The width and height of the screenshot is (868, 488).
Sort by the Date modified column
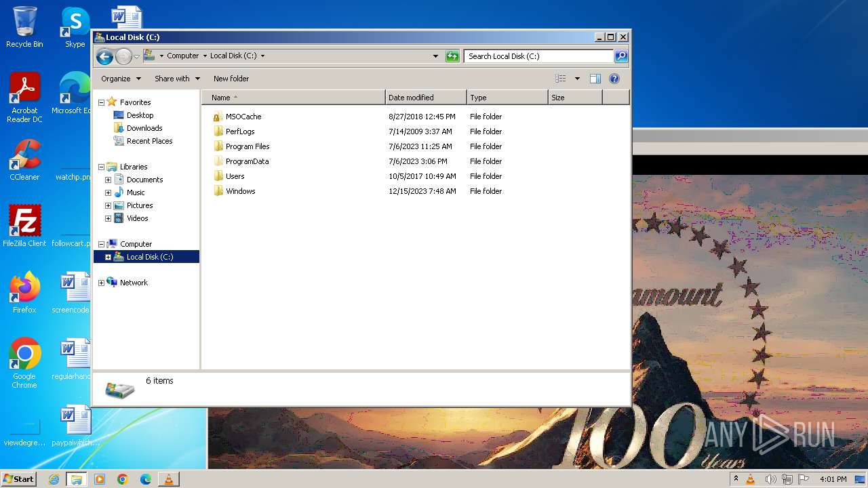426,98
